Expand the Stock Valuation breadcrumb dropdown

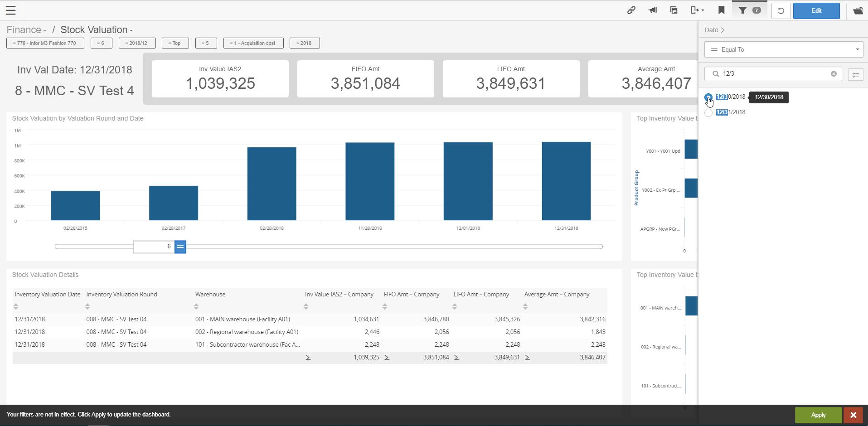[x=97, y=30]
